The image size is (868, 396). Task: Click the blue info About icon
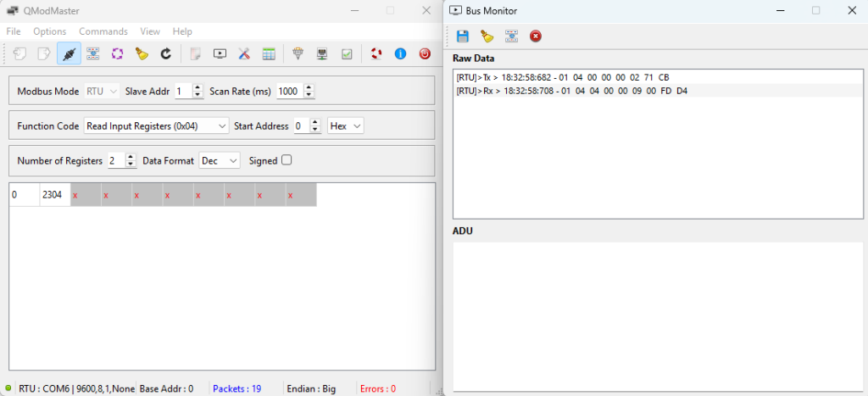(x=400, y=53)
